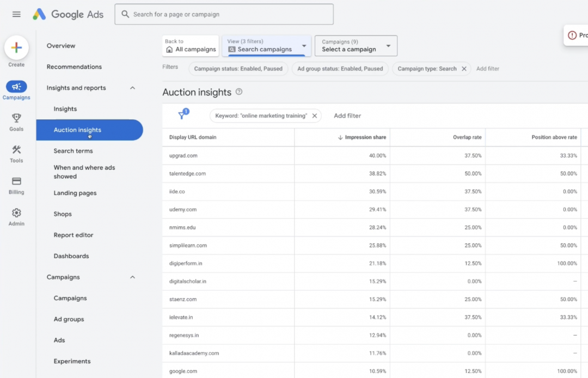The height and width of the screenshot is (378, 588).
Task: Click Campaign status: Enabled, Paused filter
Action: [x=238, y=69]
